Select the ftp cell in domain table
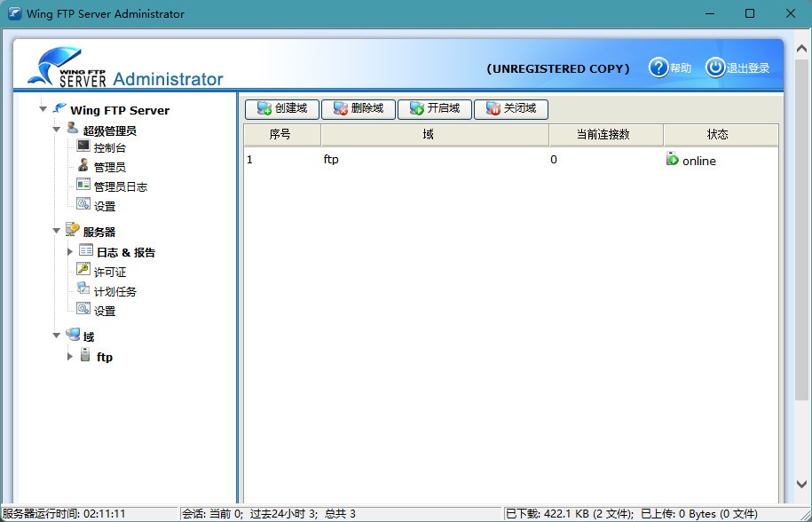 tap(331, 160)
